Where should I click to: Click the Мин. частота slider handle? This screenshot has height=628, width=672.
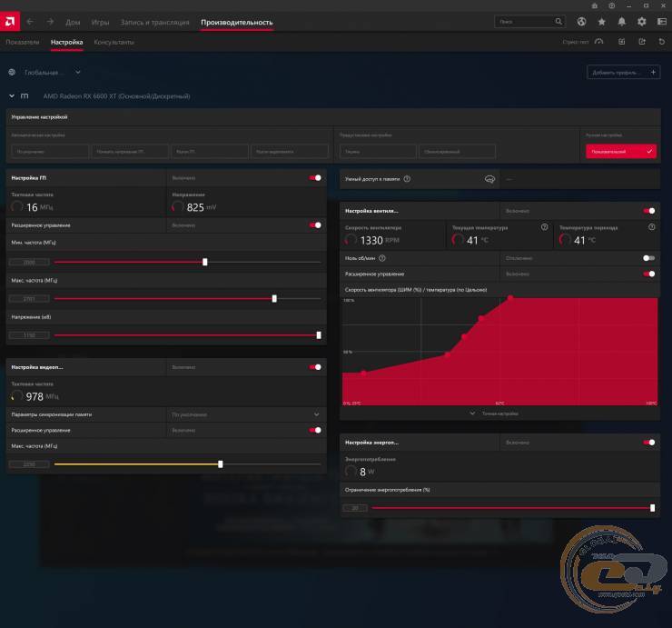205,262
